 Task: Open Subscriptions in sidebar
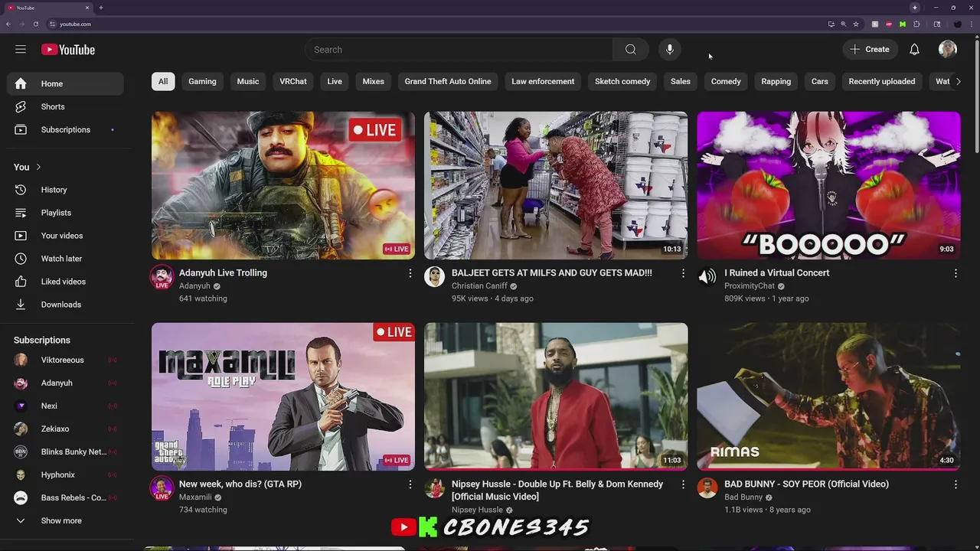point(65,129)
